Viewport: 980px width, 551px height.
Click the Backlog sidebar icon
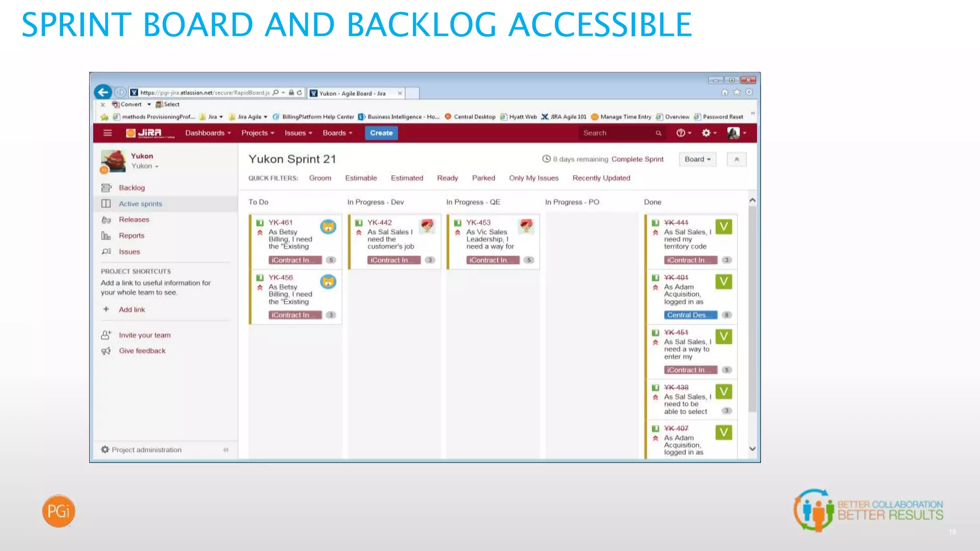[x=106, y=187]
